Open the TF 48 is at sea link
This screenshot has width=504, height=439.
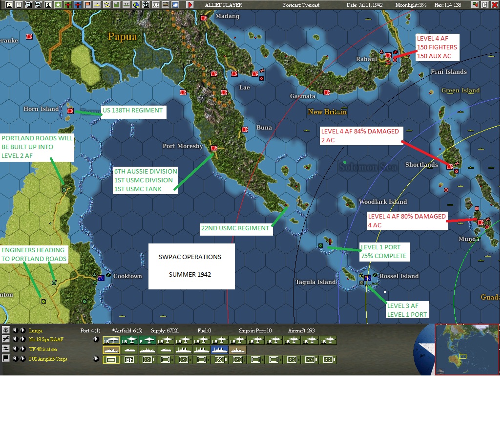pyautogui.click(x=43, y=349)
